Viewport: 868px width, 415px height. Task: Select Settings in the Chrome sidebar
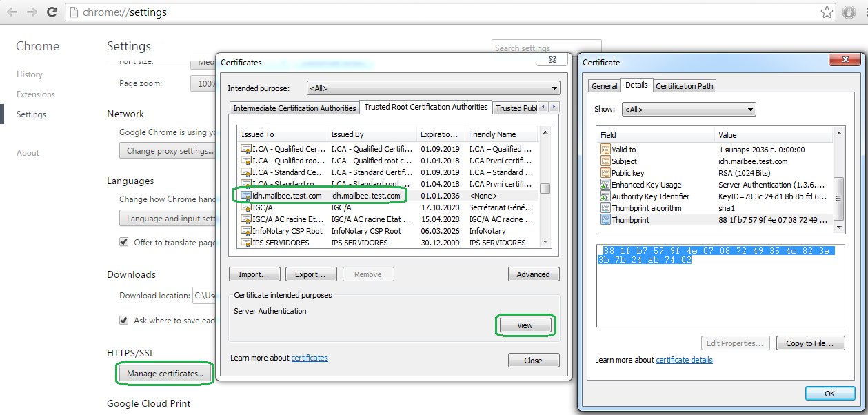[x=31, y=114]
